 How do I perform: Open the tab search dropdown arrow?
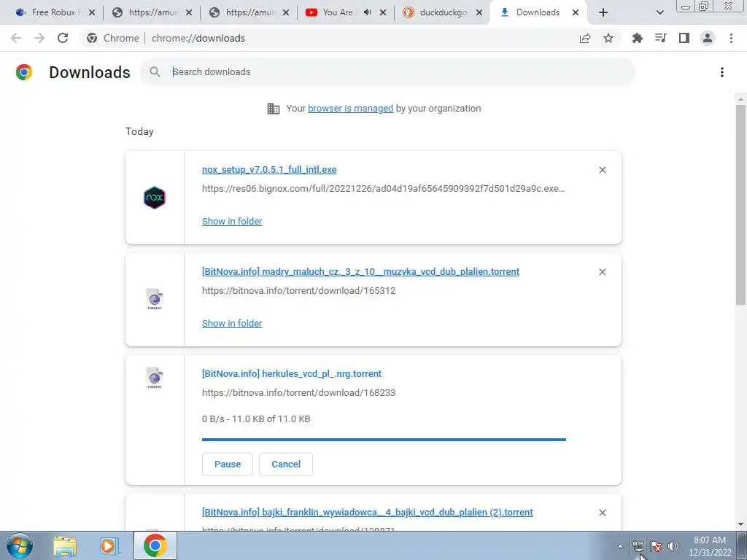[x=659, y=12]
